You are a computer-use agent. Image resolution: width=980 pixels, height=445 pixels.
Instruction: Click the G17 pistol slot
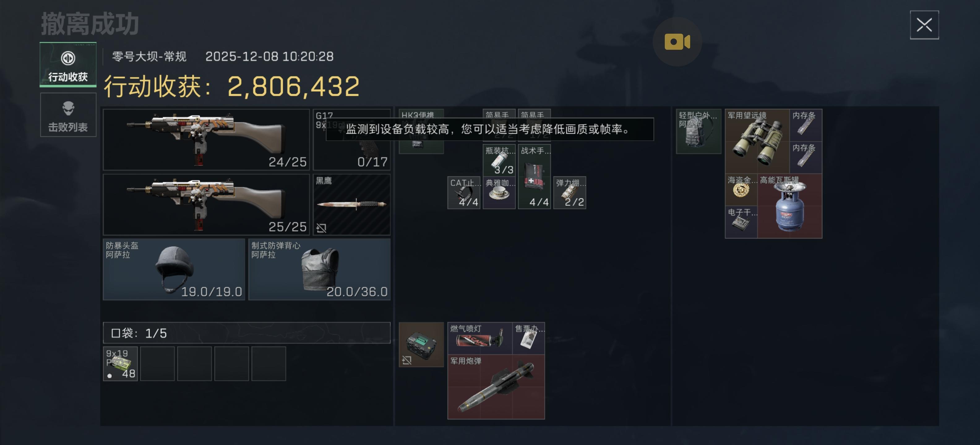(351, 140)
